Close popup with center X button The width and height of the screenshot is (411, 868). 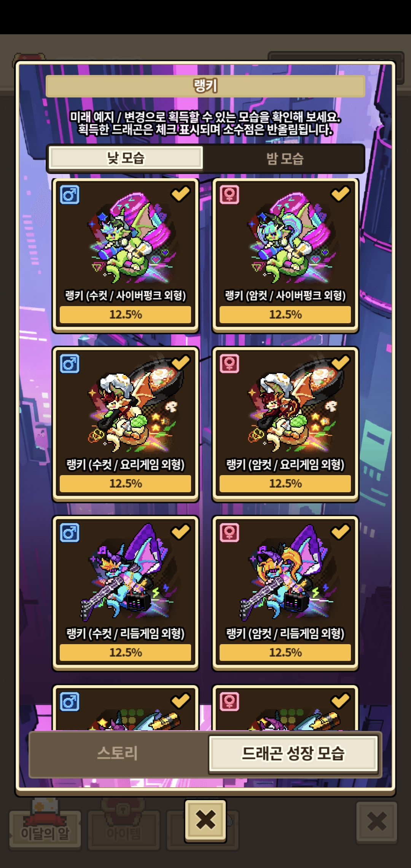tap(205, 820)
